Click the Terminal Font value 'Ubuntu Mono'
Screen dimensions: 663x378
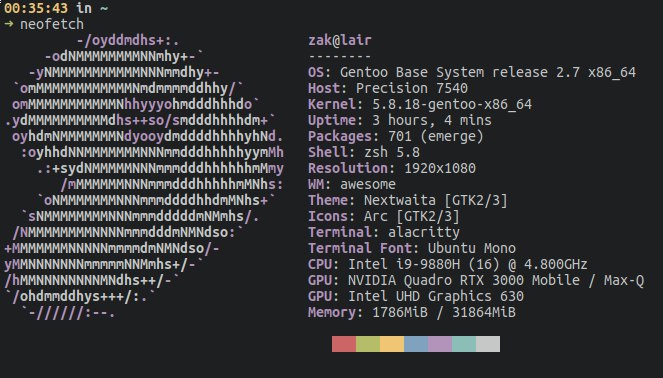tap(472, 248)
